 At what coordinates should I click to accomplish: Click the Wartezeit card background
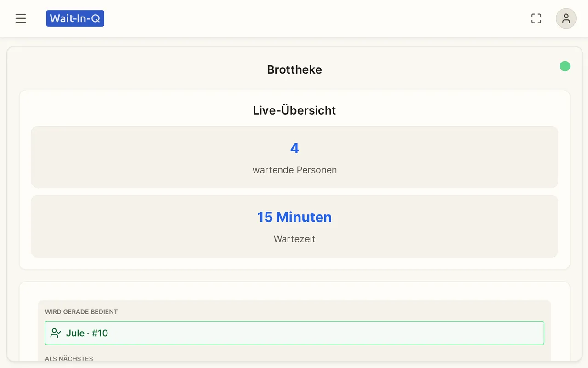pos(294,226)
